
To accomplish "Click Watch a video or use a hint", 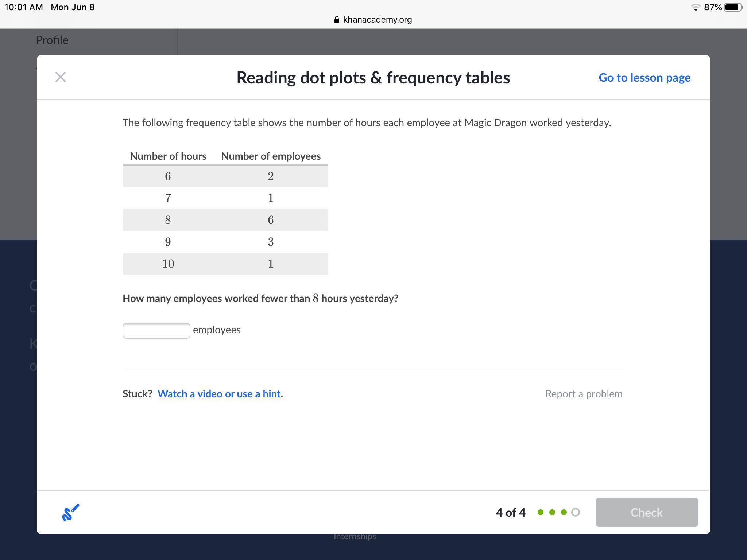I will (x=220, y=394).
